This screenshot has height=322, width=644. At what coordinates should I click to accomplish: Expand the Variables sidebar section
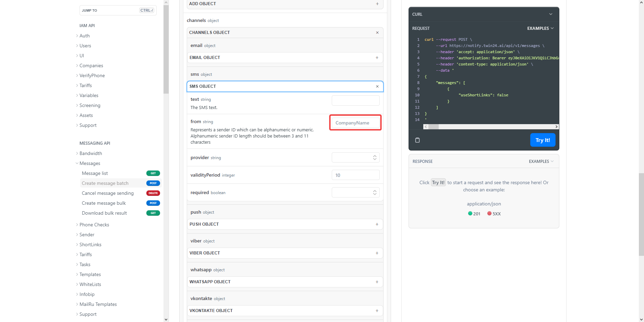[89, 95]
